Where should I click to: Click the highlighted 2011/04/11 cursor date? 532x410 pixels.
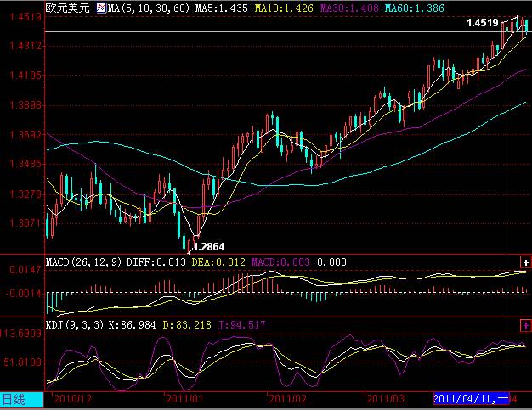pos(472,399)
